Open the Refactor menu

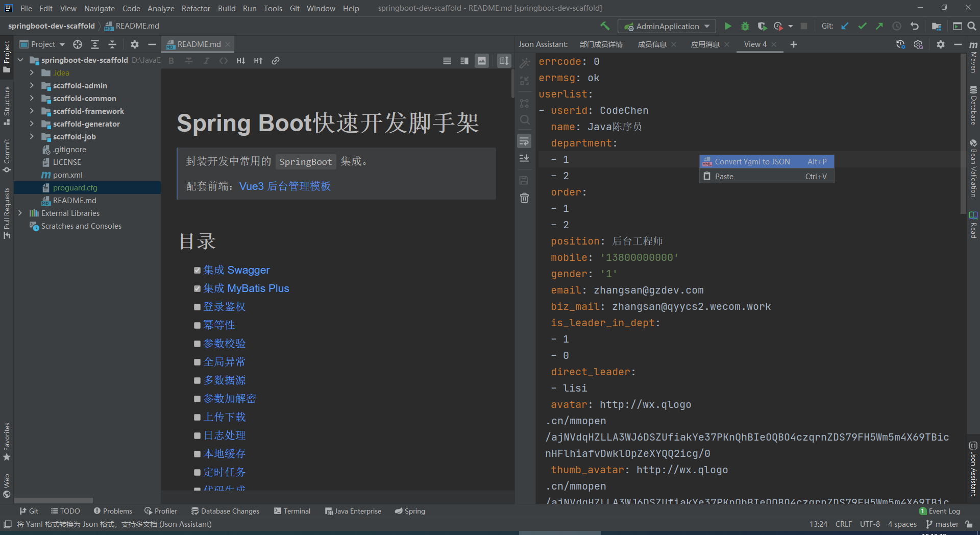coord(195,8)
